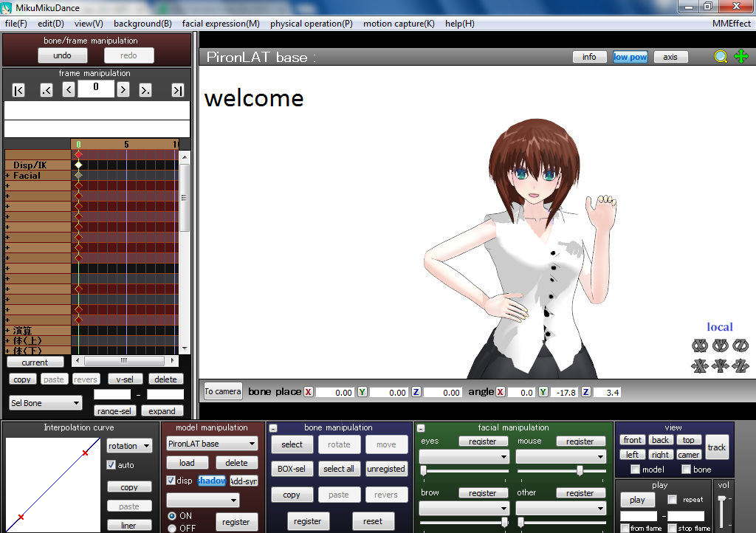Toggle the disp checkbox in model manipulation

tap(173, 481)
